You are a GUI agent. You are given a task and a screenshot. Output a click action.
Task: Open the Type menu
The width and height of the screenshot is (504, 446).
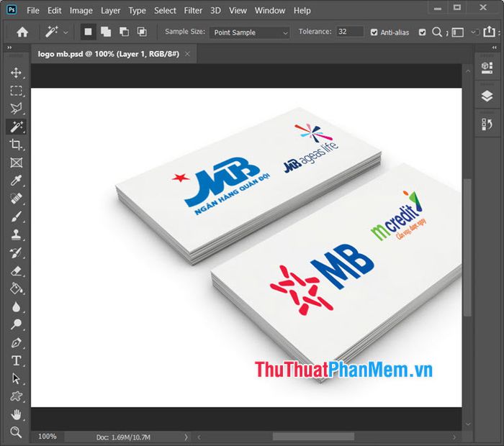(x=137, y=11)
